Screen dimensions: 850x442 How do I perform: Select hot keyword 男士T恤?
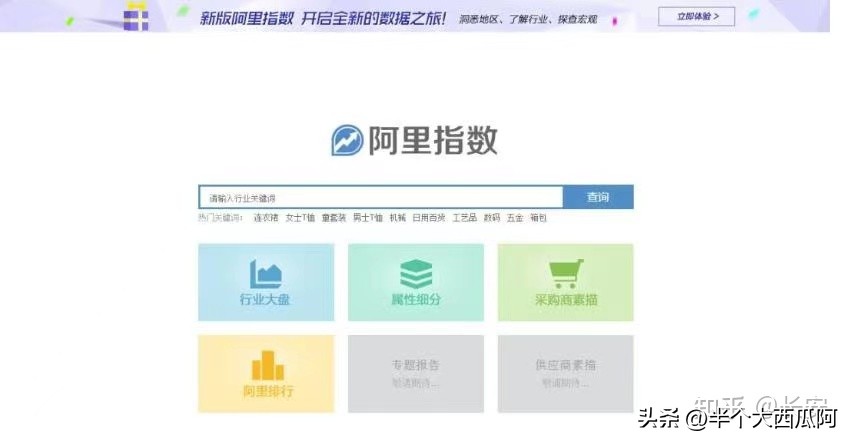368,218
